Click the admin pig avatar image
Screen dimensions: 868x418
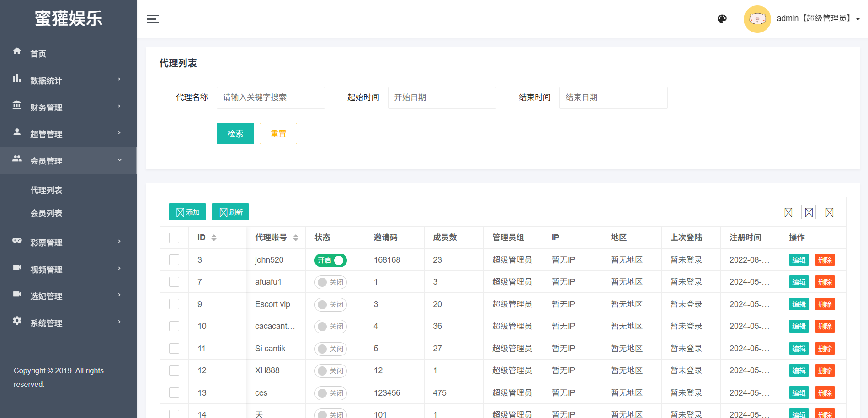(757, 19)
